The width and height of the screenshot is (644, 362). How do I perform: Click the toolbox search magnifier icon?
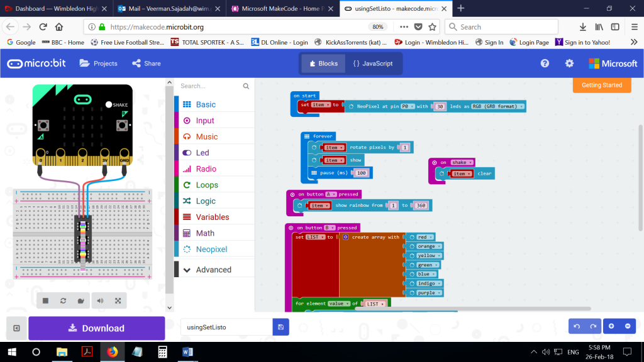(x=246, y=86)
